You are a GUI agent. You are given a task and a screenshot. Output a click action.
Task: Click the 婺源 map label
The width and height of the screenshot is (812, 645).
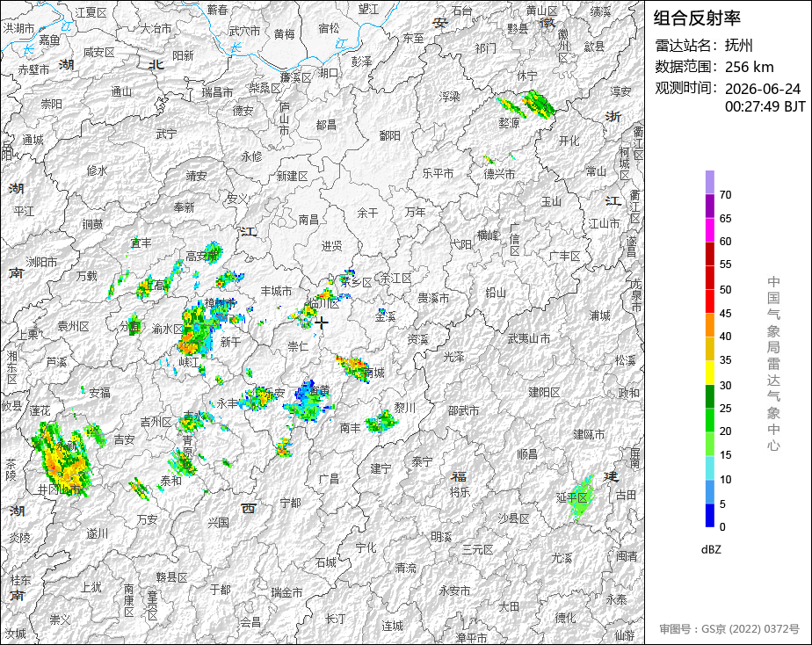coord(509,123)
